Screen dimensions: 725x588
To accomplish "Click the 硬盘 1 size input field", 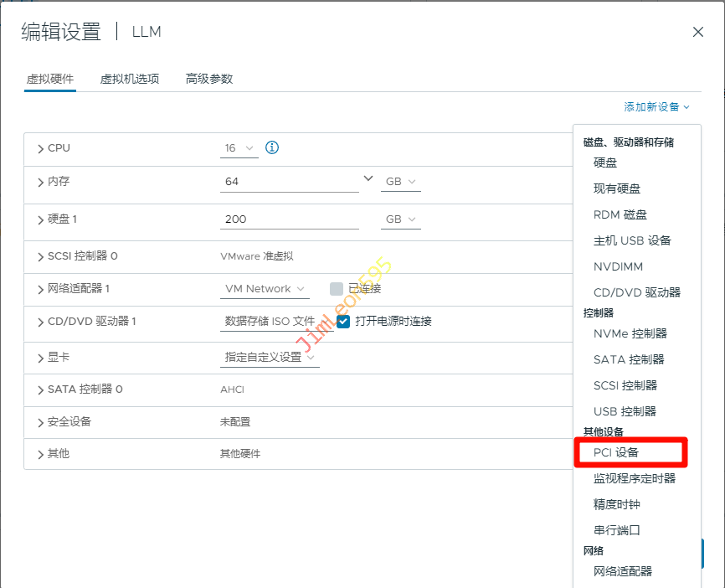I will coord(289,219).
